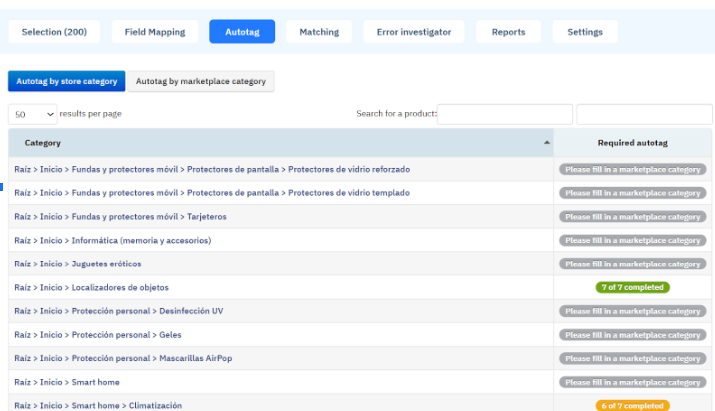Click fill-in badge for Geles row
This screenshot has height=411, width=715.
point(632,335)
